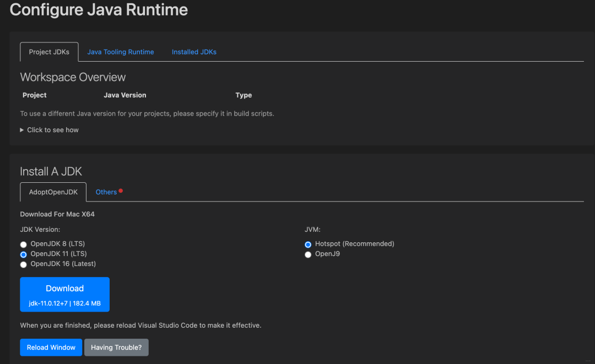Click the Download For Mac X64 text

point(57,214)
